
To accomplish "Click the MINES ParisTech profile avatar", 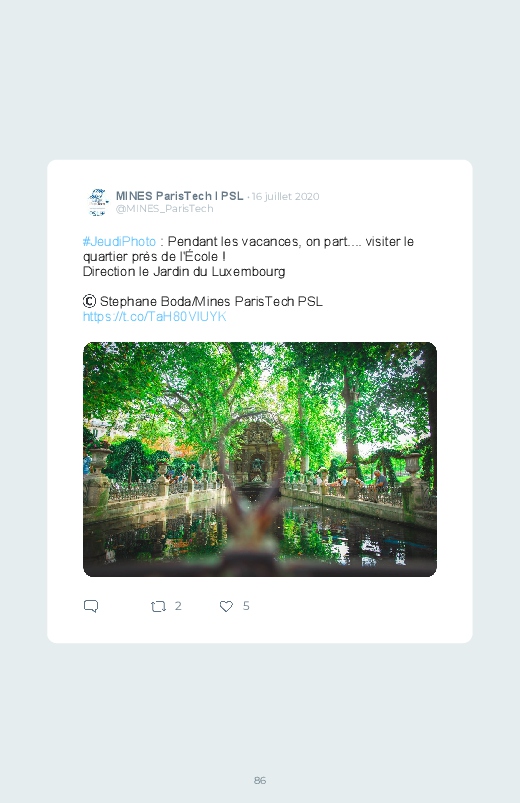I will click(x=97, y=202).
